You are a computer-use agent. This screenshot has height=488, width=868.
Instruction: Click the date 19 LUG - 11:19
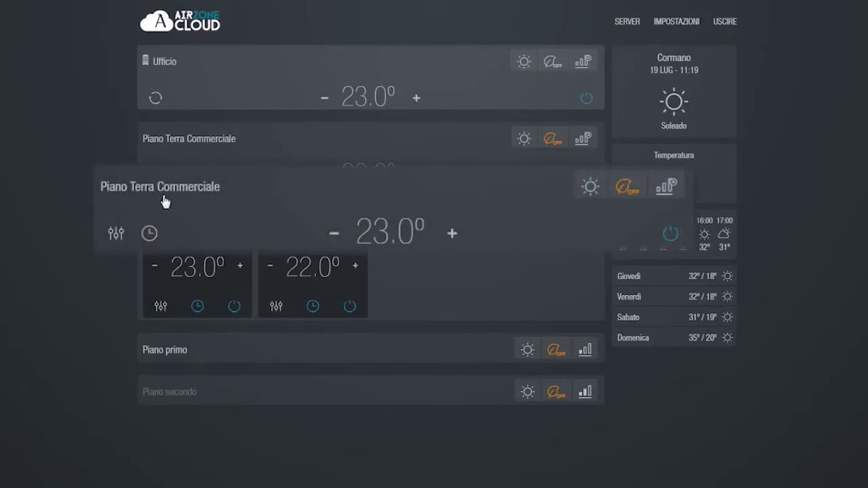pos(674,70)
